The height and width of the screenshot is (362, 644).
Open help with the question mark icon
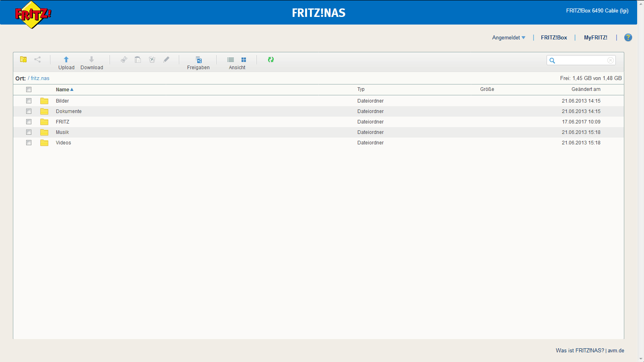coord(628,37)
